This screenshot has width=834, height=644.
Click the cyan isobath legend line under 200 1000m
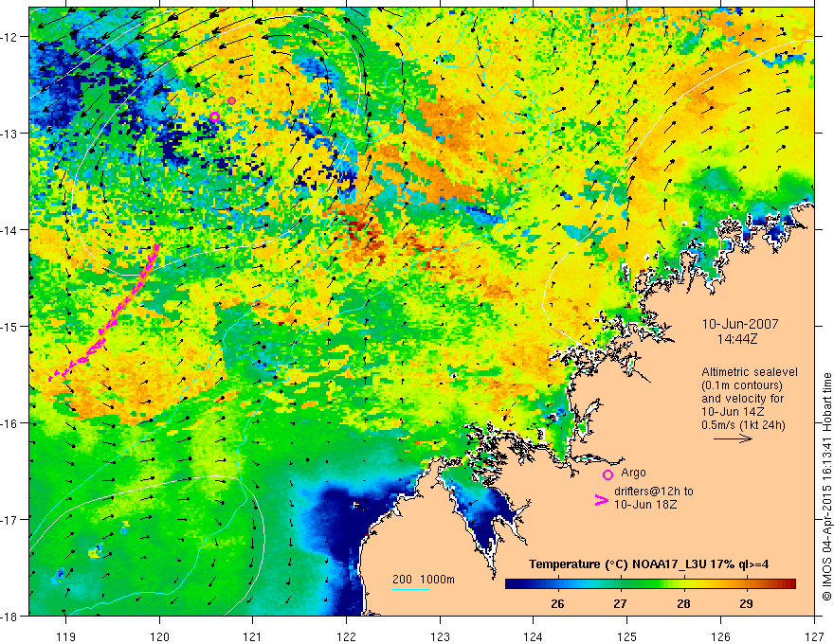pos(411,589)
